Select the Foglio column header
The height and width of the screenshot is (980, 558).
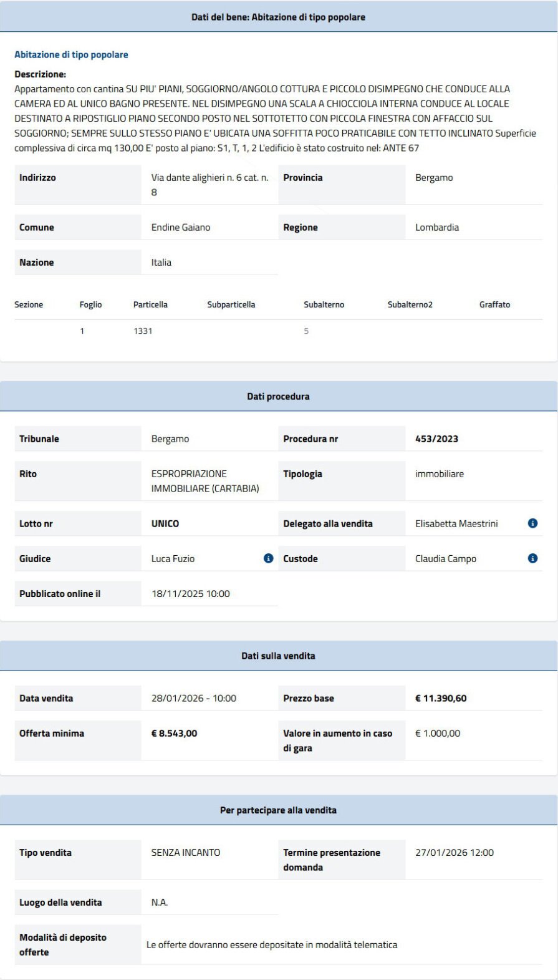[90, 304]
